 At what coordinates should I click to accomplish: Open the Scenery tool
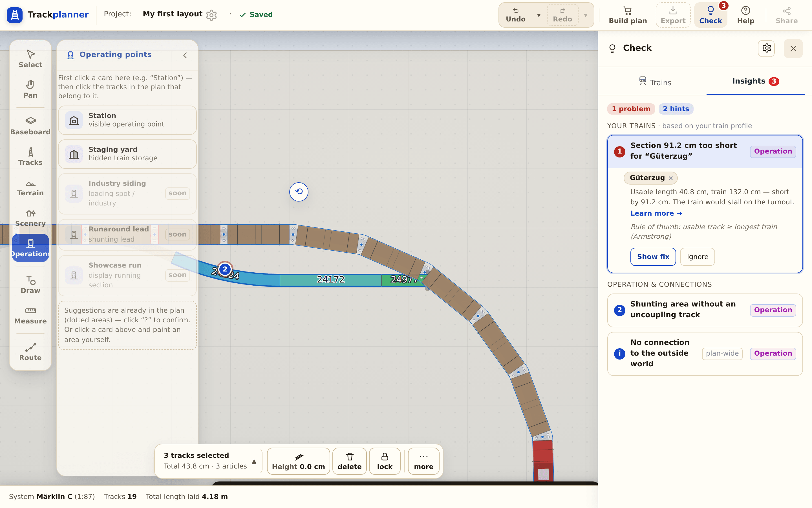point(30,218)
